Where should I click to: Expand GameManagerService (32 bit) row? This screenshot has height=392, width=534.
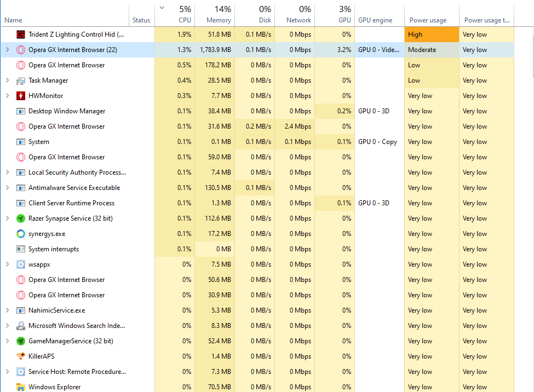coord(8,341)
